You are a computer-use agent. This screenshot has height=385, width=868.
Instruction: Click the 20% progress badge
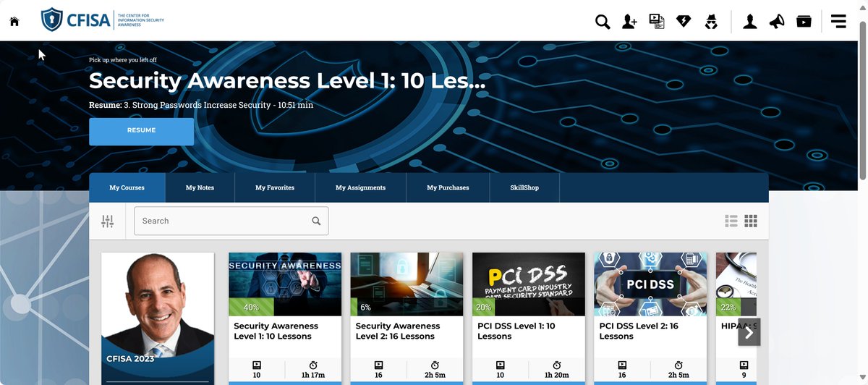484,308
